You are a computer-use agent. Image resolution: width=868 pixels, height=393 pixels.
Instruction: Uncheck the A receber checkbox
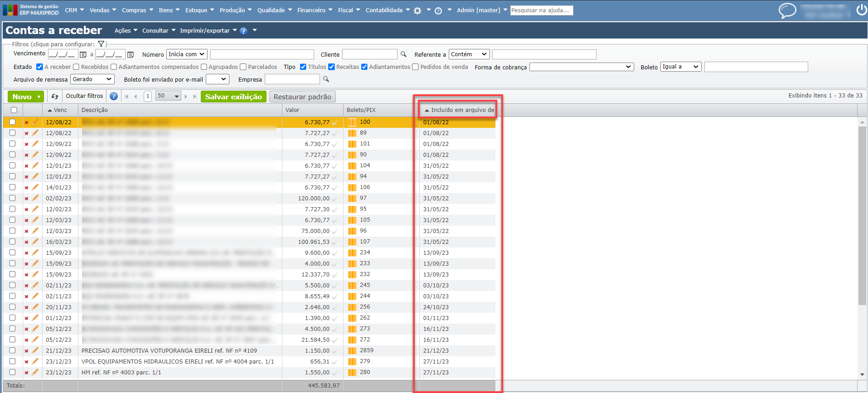[x=39, y=67]
